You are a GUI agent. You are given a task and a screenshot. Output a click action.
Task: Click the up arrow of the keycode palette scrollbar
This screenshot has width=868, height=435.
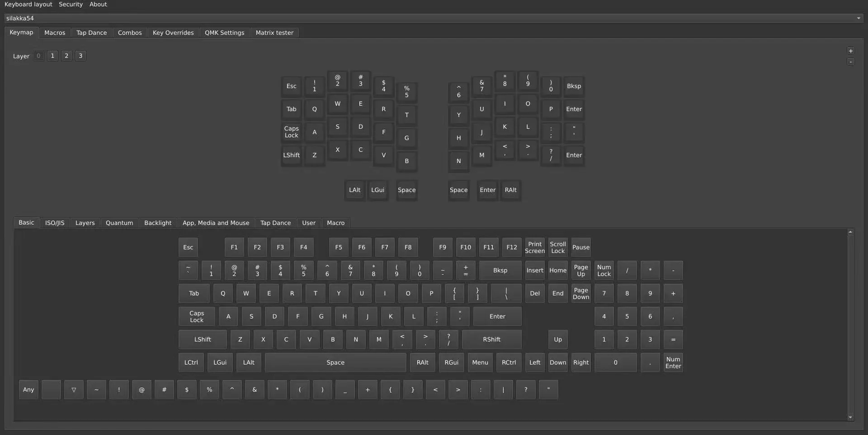click(x=850, y=232)
